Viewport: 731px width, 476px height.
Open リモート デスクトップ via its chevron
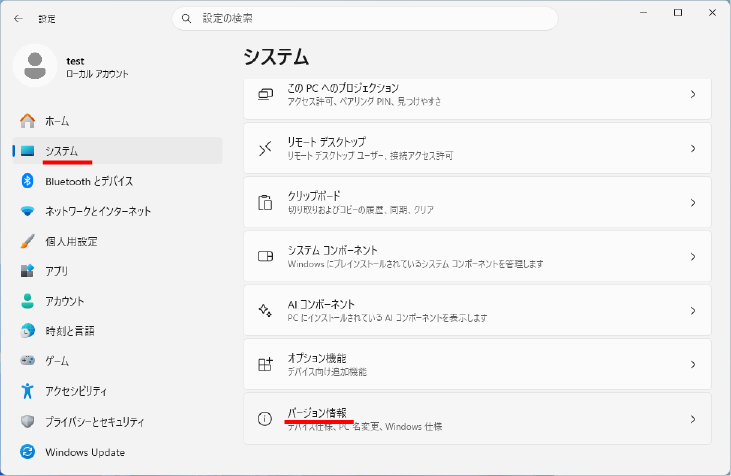pyautogui.click(x=693, y=149)
